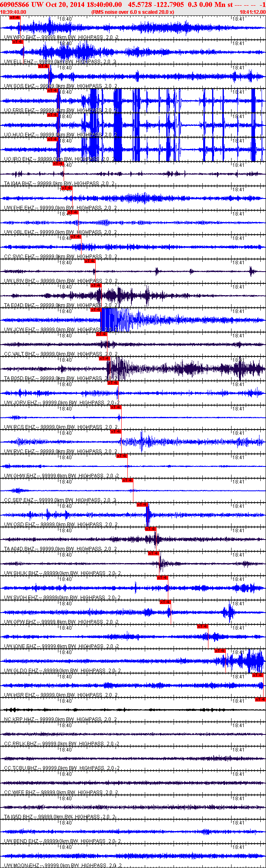The height and width of the screenshot is (868, 266).
Task: Click the 'UW ELL EHZ' station label
Action: pyautogui.click(x=19, y=62)
